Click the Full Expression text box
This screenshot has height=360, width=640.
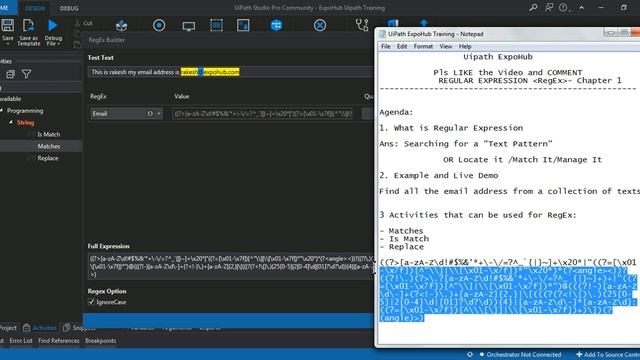click(x=231, y=266)
